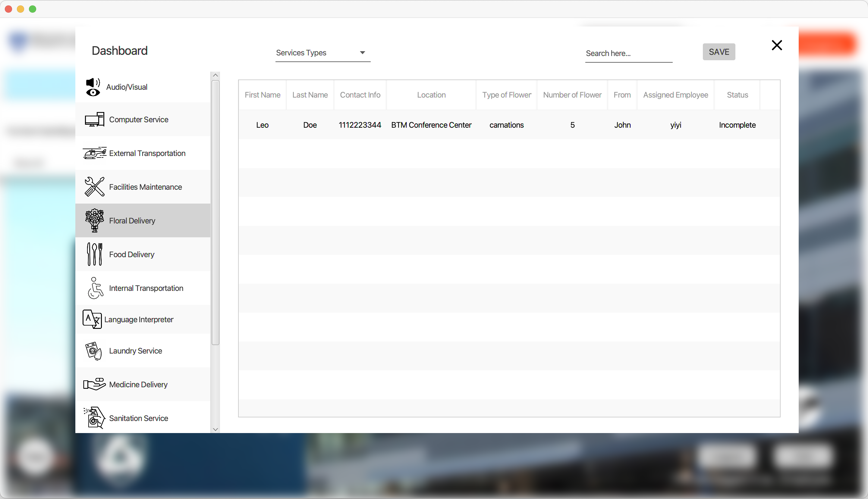Click the SAVE button
868x499 pixels.
[719, 52]
